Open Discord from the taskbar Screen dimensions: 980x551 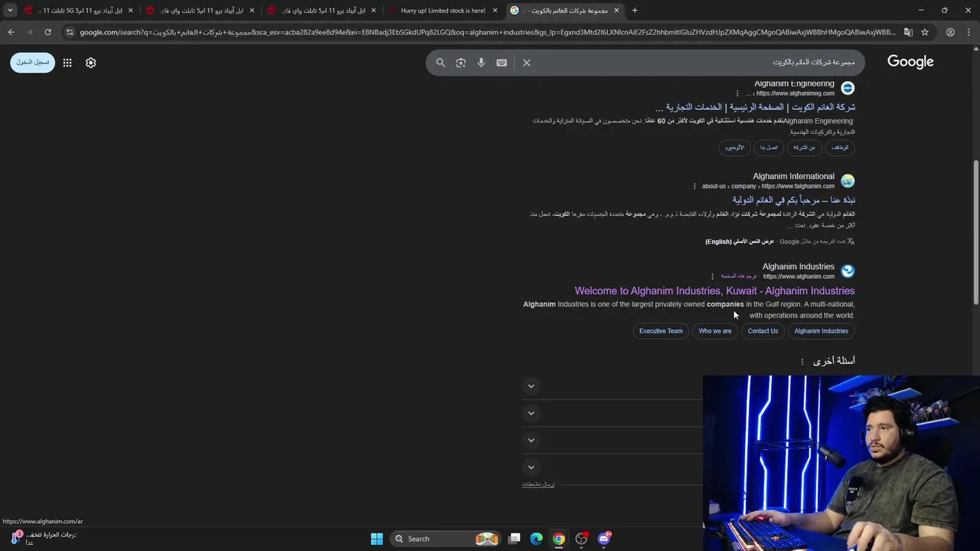click(604, 539)
